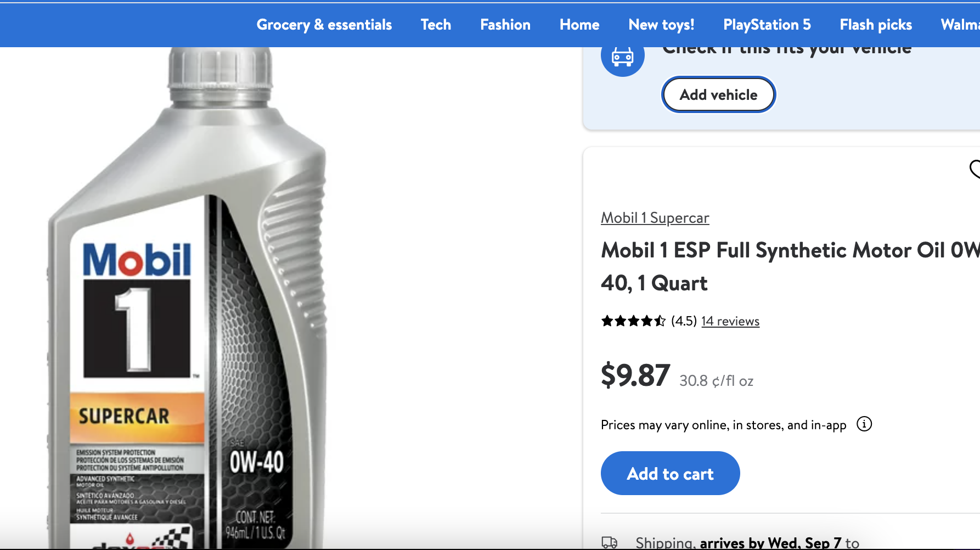Browse the New toys! section
Viewport: 980px width, 550px height.
[661, 25]
